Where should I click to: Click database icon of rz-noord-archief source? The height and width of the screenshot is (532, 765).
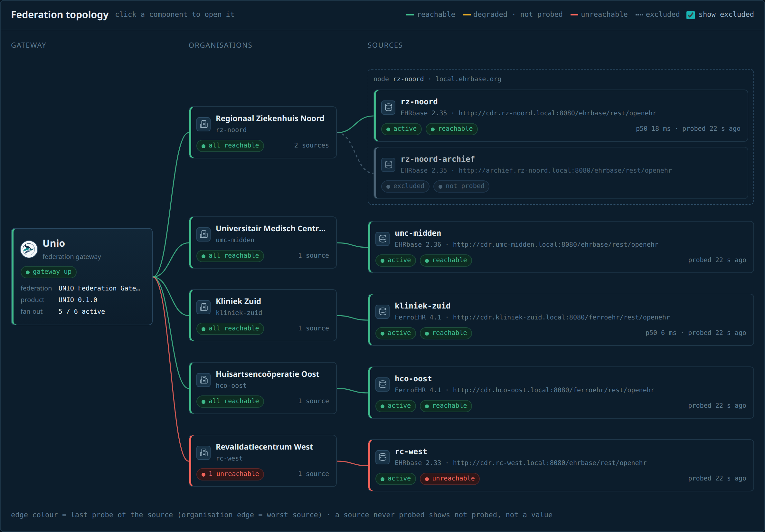(x=389, y=165)
